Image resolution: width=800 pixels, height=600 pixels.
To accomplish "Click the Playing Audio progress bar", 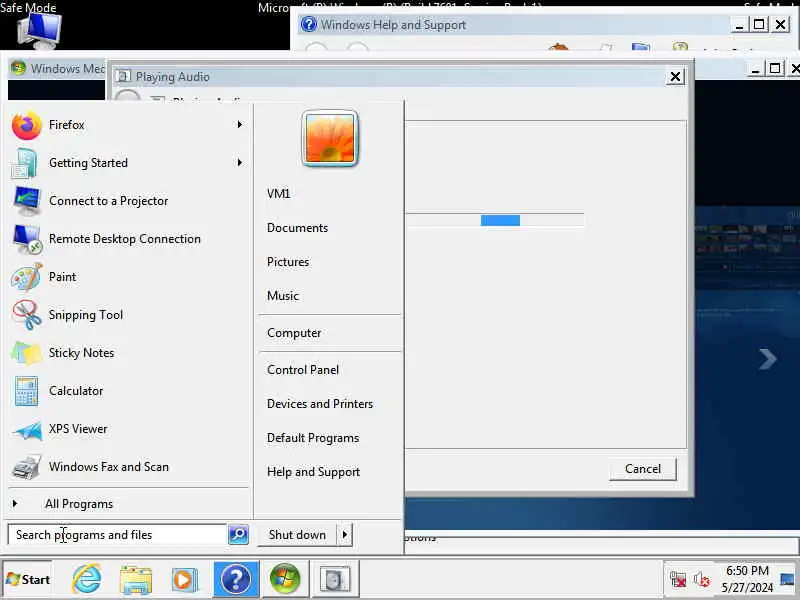I will pos(495,220).
